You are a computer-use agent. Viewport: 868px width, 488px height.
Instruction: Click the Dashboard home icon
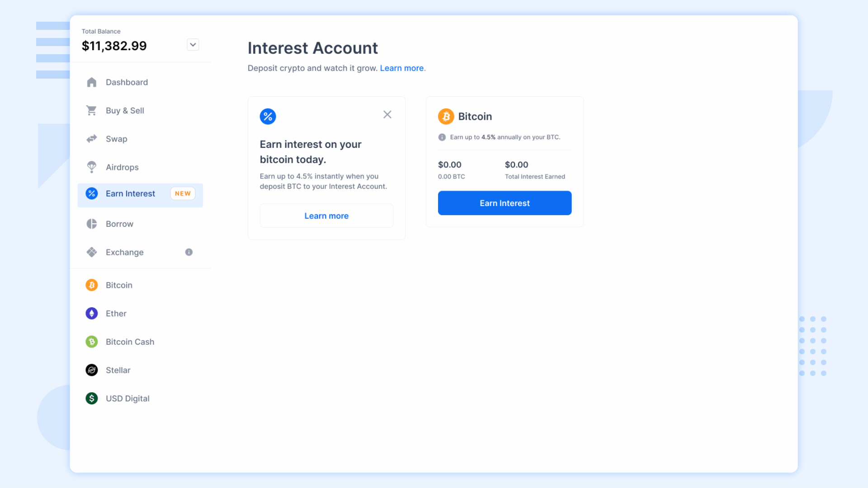pyautogui.click(x=92, y=82)
